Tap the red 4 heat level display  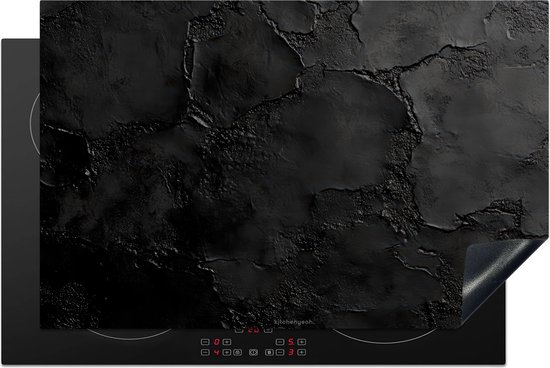[x=217, y=352]
